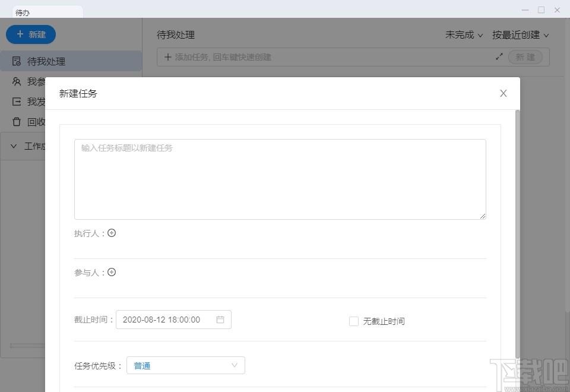Click the 待办 window tab
Screen dimensions: 570x392
click(47, 12)
